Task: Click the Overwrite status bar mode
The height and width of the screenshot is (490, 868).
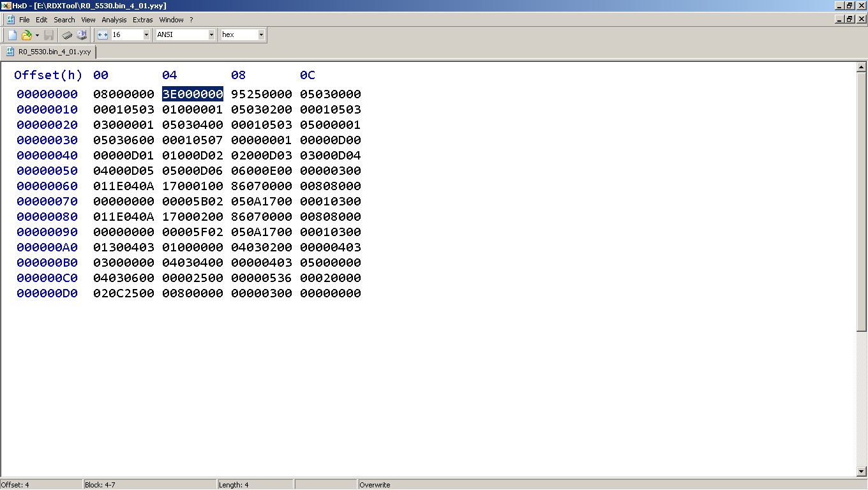Action: tap(375, 485)
